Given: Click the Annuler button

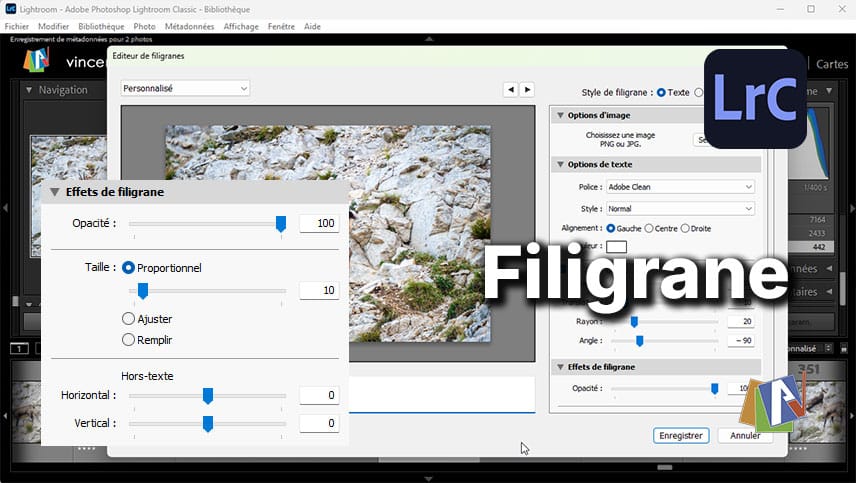Looking at the screenshot, I should point(745,436).
